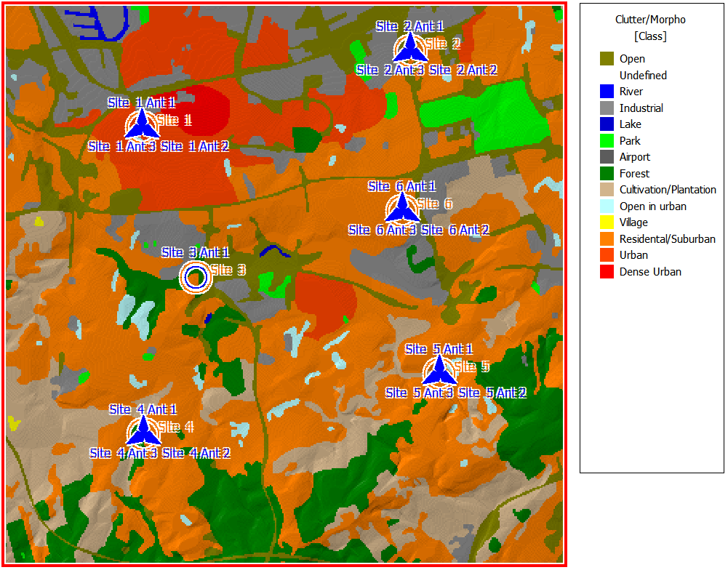The image size is (728, 570).
Task: Click the 'Site 6 Ant 3' antenna label
Action: click(x=383, y=230)
